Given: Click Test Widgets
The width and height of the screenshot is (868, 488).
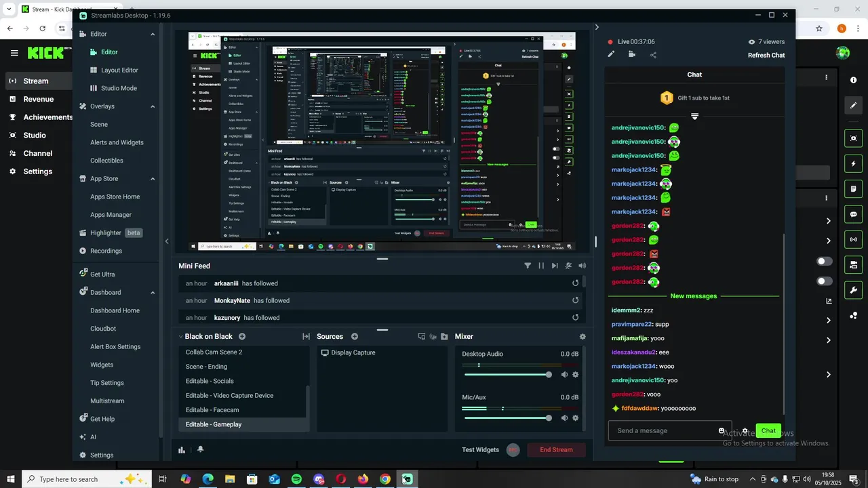Looking at the screenshot, I should click(481, 449).
